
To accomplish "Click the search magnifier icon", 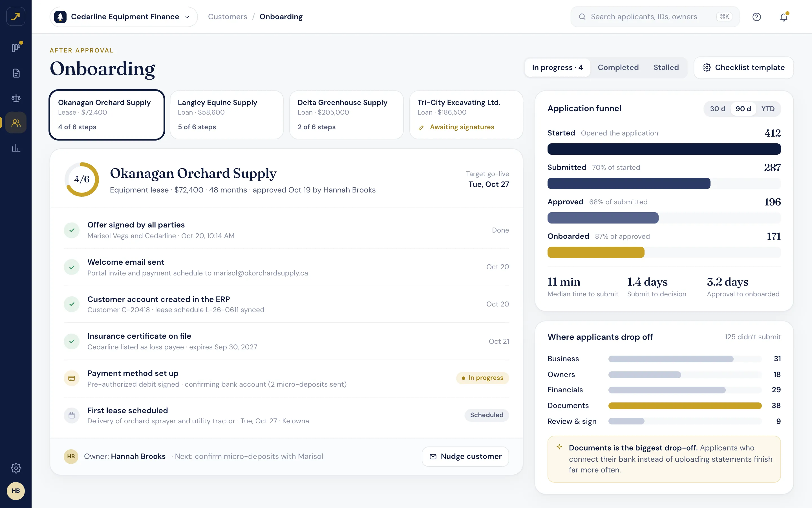I will point(582,16).
